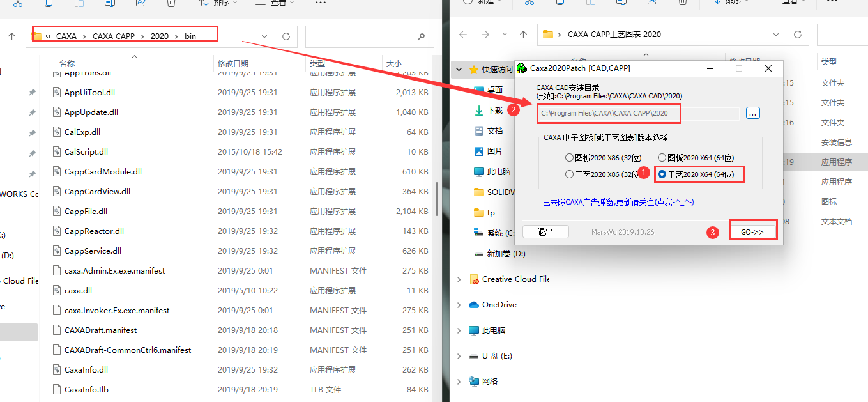This screenshot has width=868, height=402.
Task: Open the 已去除CAXA广告弹窗 update link
Action: coord(618,201)
